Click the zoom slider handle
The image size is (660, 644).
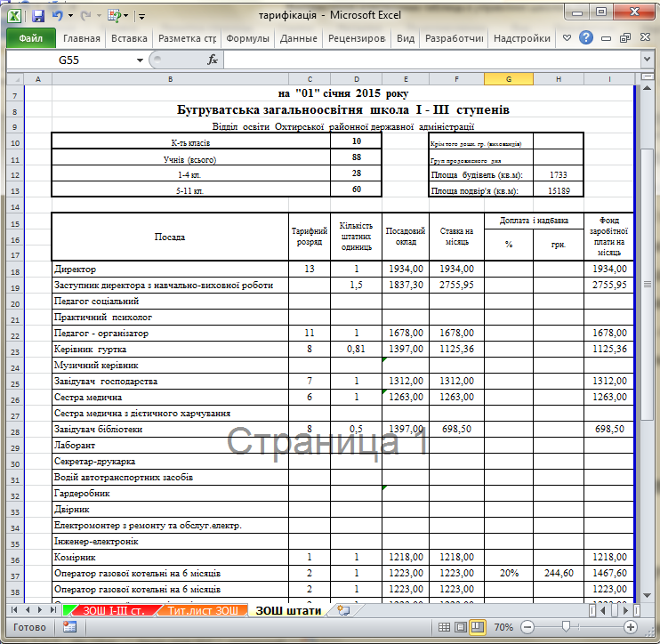click(566, 627)
